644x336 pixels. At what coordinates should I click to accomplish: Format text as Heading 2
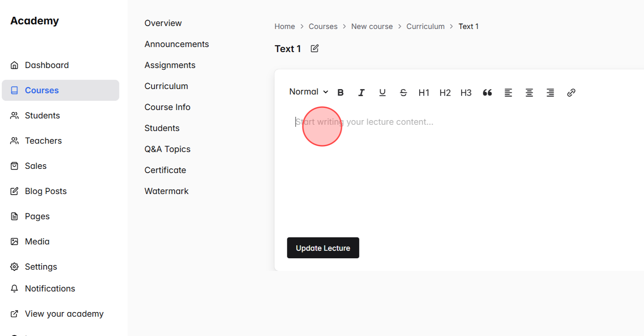(x=445, y=92)
